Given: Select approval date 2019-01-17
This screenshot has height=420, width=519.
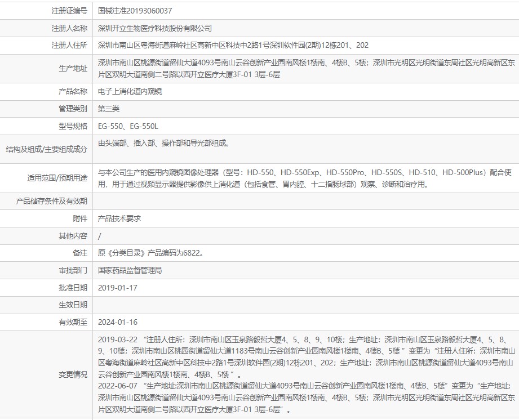Looking at the screenshot, I should (x=118, y=288).
